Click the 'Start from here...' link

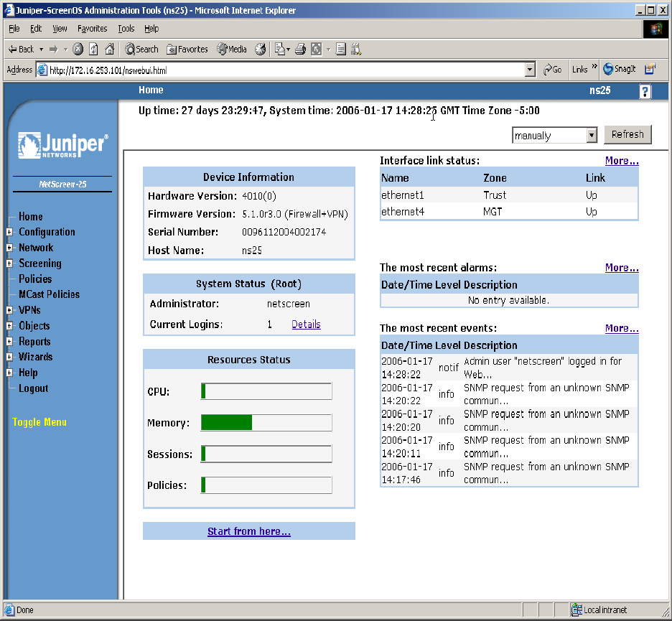coord(249,531)
